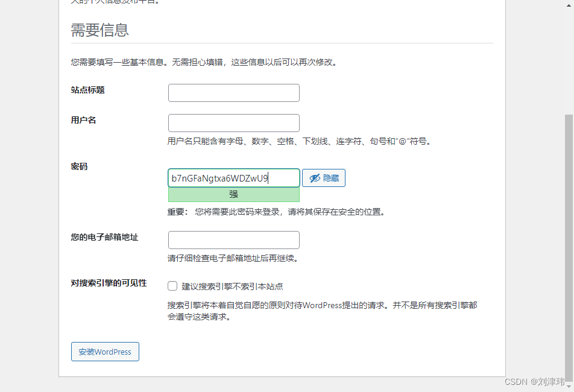Click the eye-slash icon in 隐藏 button
This screenshot has width=574, height=392.
point(315,179)
